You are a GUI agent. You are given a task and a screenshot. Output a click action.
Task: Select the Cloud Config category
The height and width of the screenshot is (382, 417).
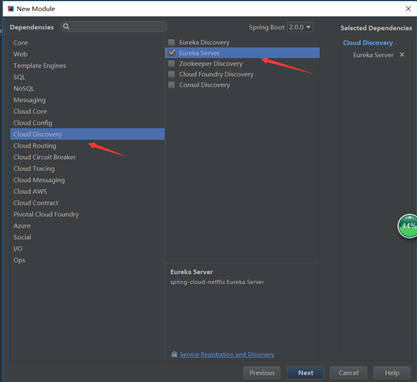coord(87,123)
